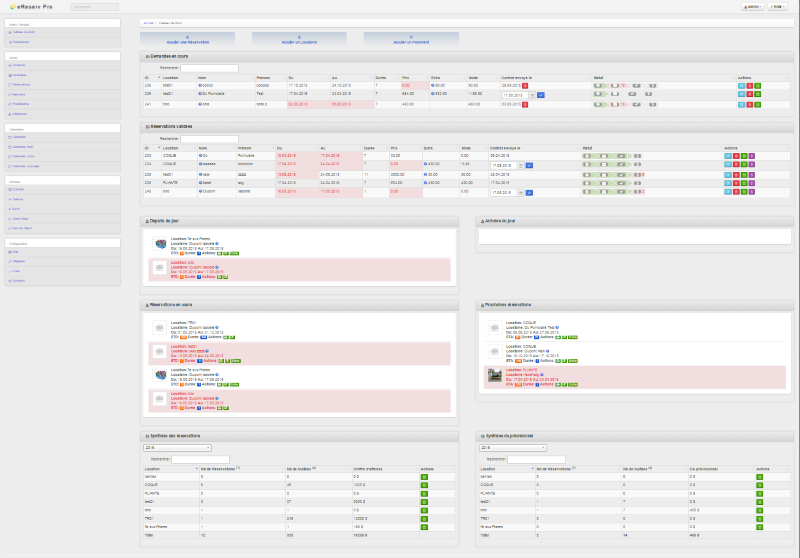Click the info icon beside Du Formulaire name
Screen dimensions: 800x558
(x=200, y=95)
